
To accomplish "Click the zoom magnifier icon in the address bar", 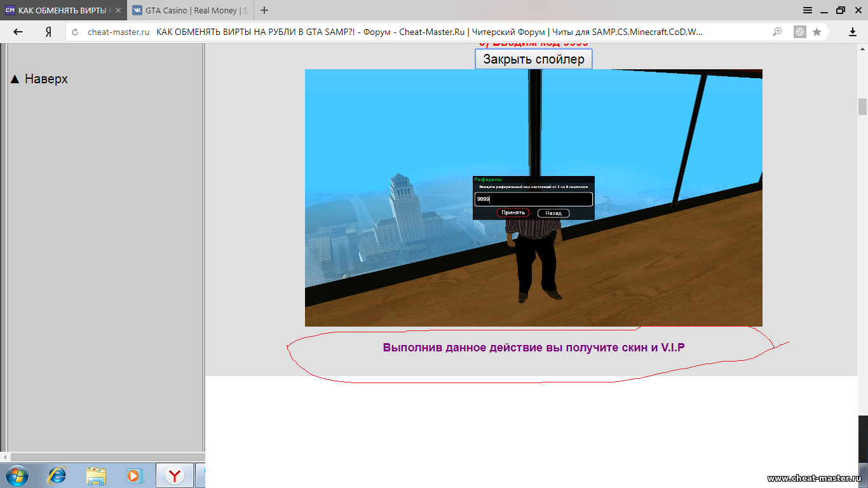I will point(777,32).
